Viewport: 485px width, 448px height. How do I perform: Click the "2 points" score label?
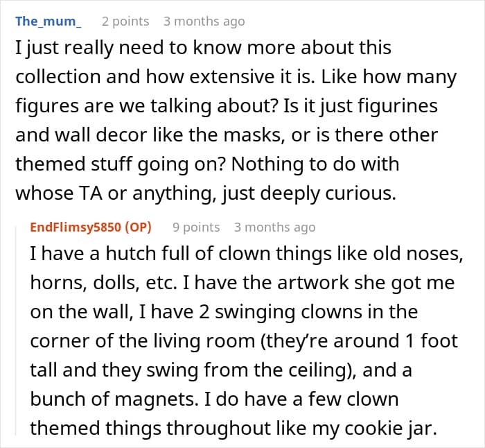(125, 21)
